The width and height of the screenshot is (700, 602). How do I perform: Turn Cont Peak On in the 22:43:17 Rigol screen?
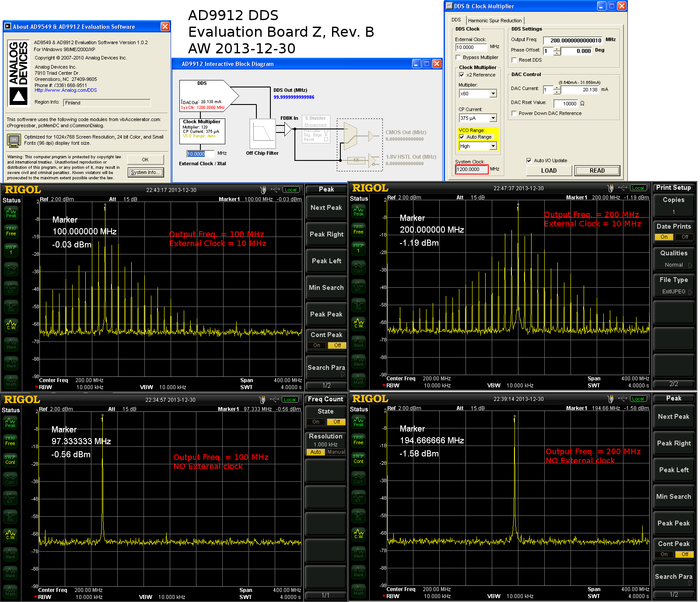coord(317,345)
